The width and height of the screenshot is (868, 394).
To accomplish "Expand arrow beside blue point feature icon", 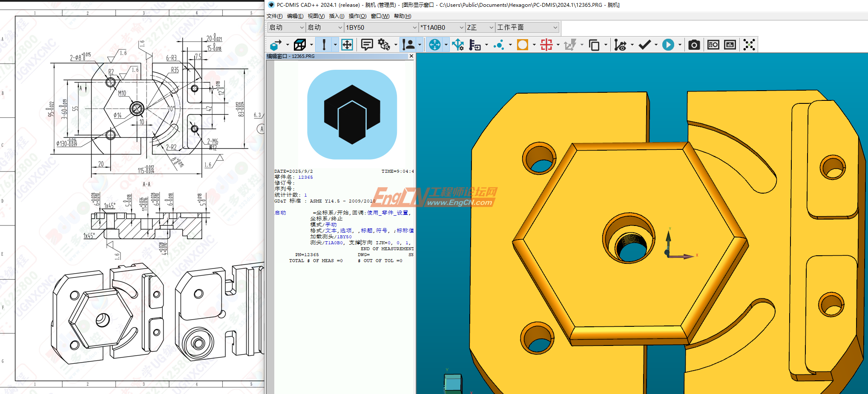I will (510, 45).
